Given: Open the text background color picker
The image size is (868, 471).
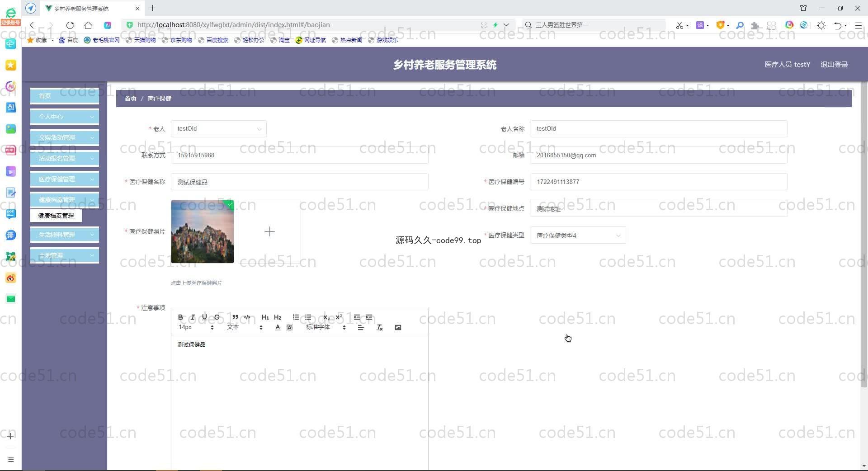Looking at the screenshot, I should pos(290,328).
